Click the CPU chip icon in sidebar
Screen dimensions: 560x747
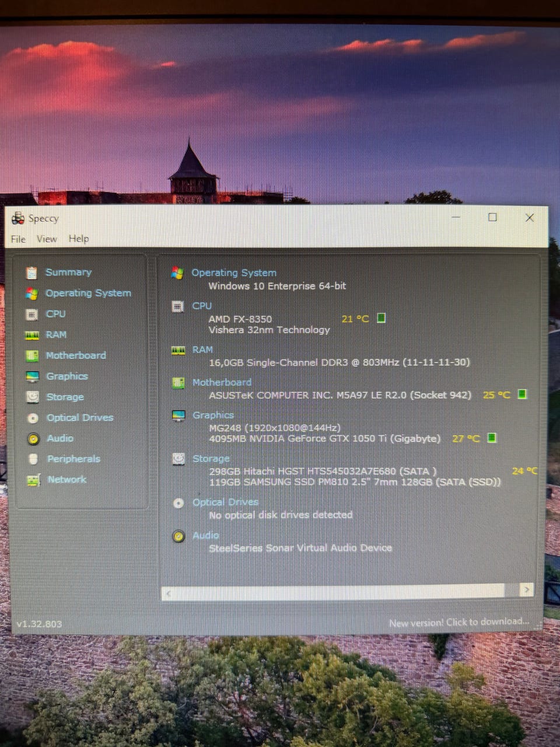(x=32, y=315)
